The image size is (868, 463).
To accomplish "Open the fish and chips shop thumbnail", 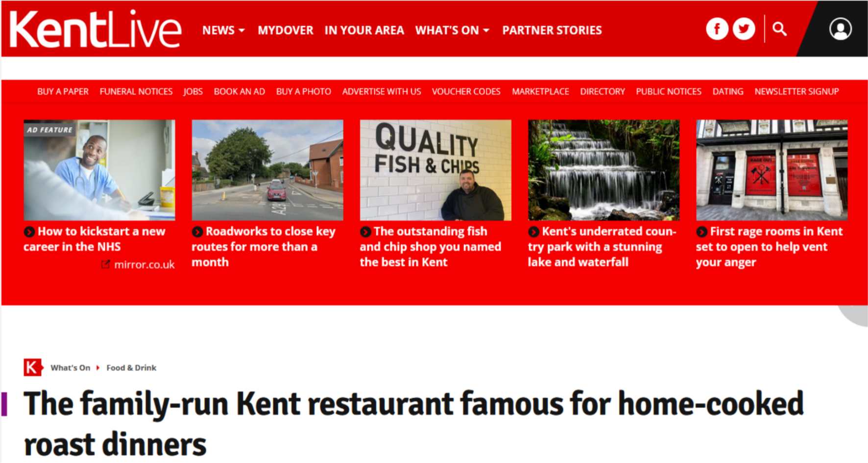I will point(435,170).
